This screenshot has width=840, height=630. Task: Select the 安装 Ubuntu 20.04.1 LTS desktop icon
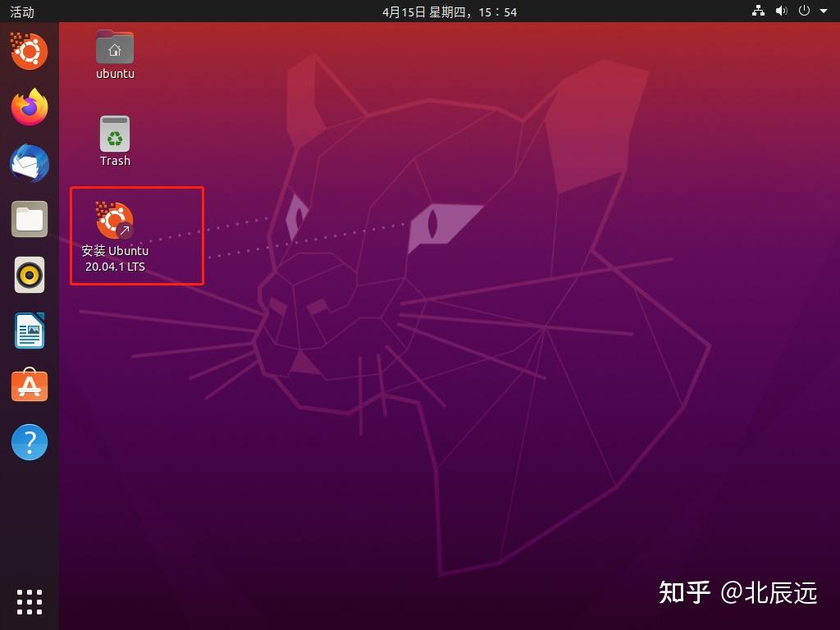[115, 237]
